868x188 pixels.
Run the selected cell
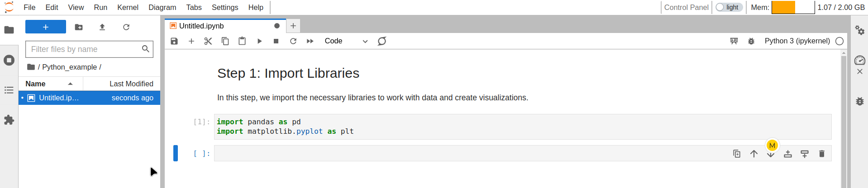coord(259,41)
